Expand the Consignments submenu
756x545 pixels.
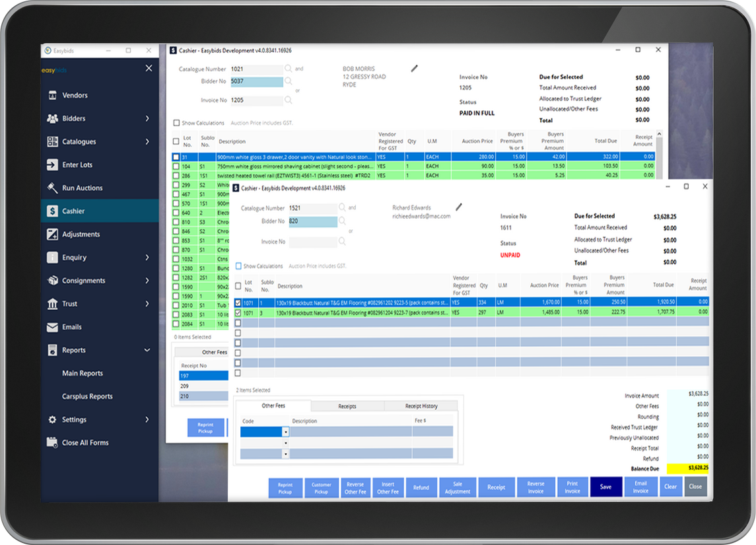[147, 280]
